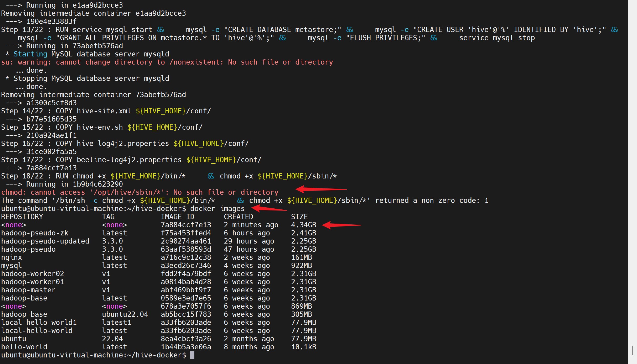The width and height of the screenshot is (637, 364).
Task: Click the terminal cursor block at the prompt
Action: coord(192,355)
